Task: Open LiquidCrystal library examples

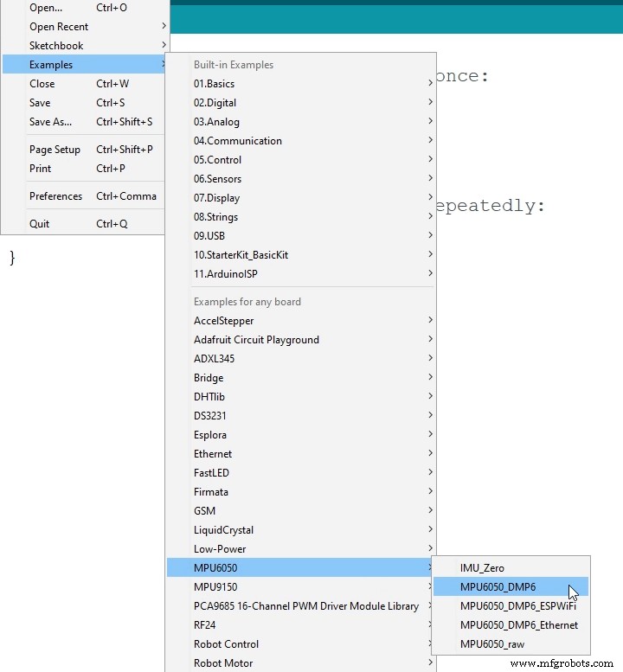Action: (301, 529)
